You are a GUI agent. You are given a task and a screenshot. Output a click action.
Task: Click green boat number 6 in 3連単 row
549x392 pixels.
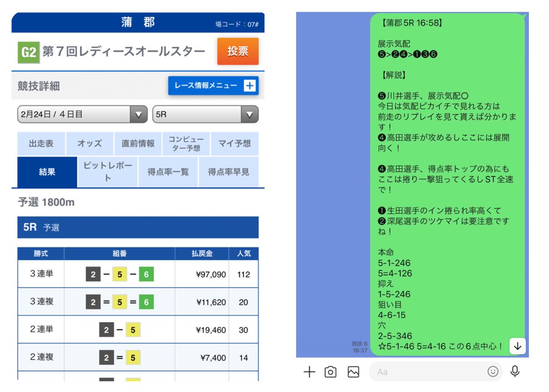tap(146, 274)
